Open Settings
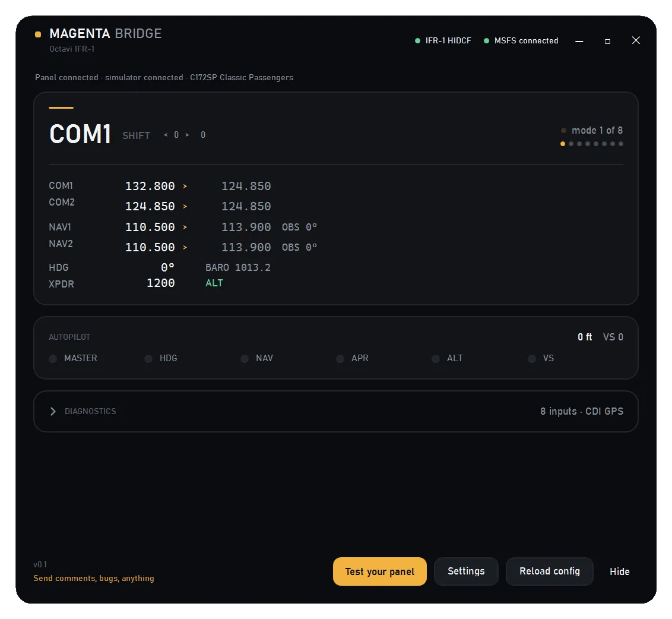 coord(466,571)
